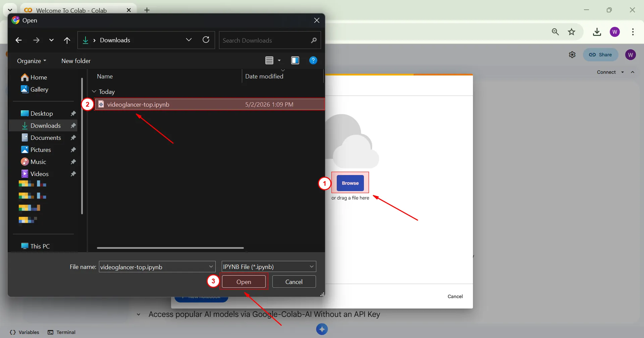Bookmark this page with star icon
The image size is (644, 338).
(x=572, y=32)
